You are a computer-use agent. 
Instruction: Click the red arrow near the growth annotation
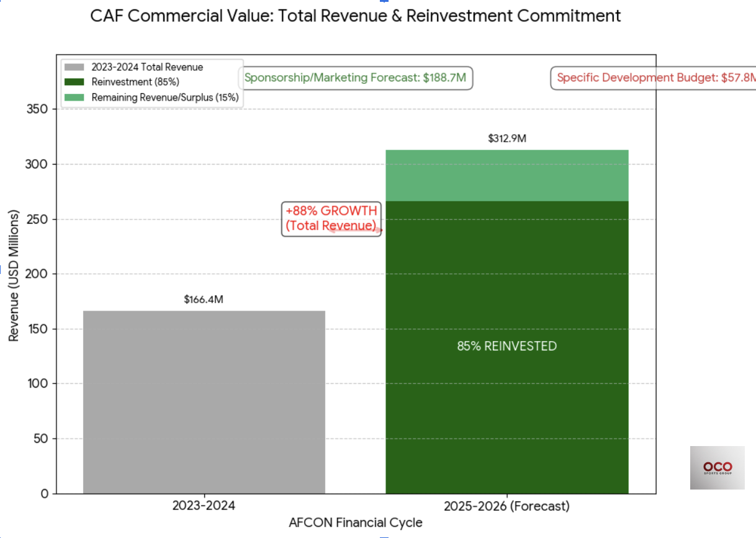click(x=377, y=230)
